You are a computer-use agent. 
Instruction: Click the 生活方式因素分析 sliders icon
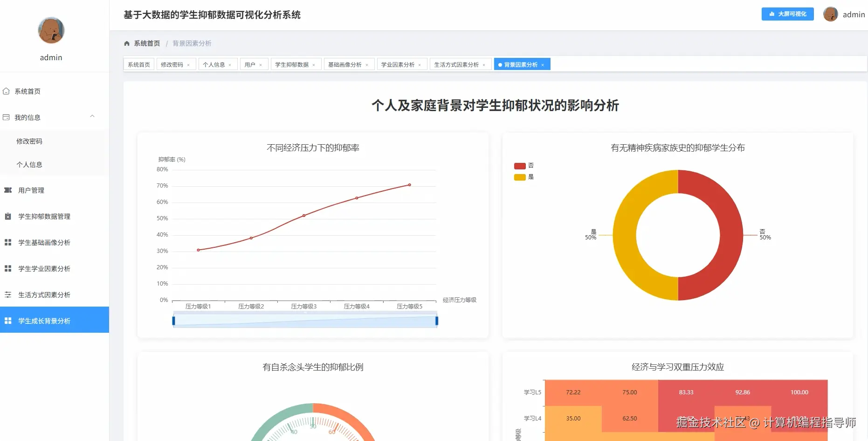point(8,294)
